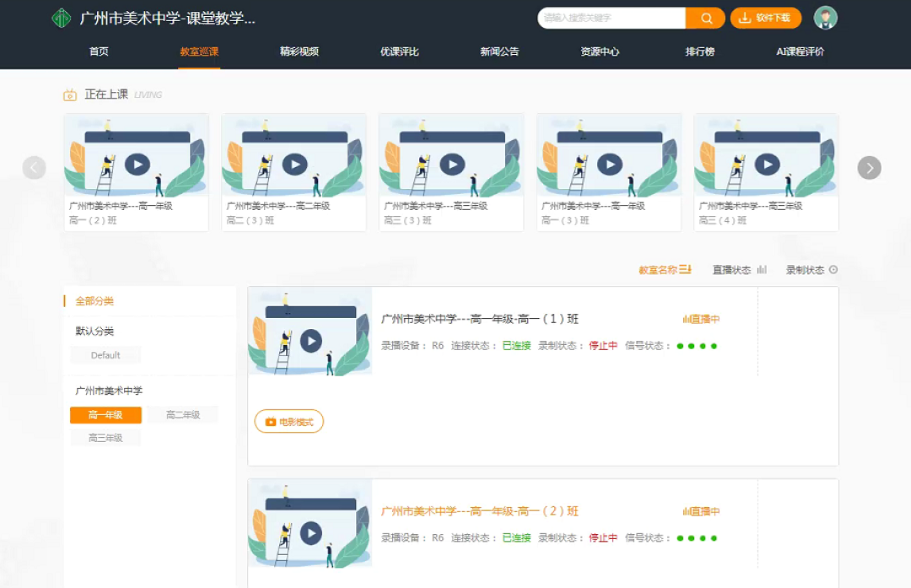The width and height of the screenshot is (911, 588).
Task: Switch to the AI课程评价 tab
Action: (x=800, y=51)
